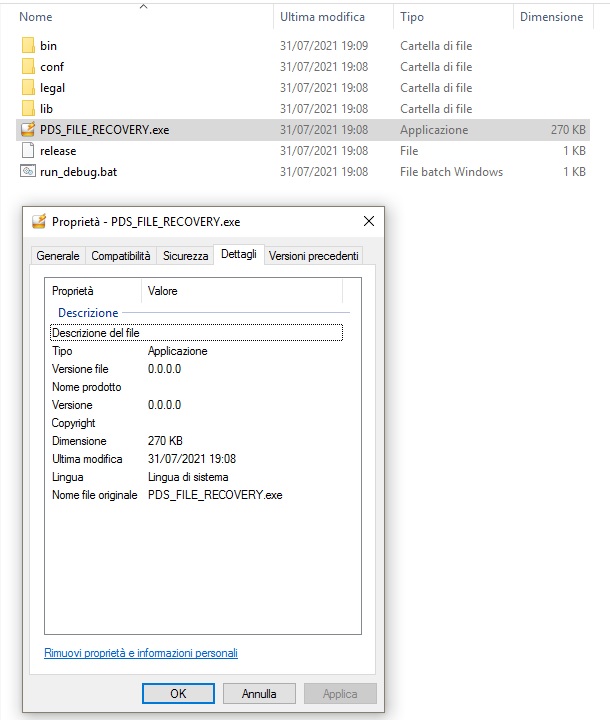
Task: Click the Proprietà dialog title bar icon
Action: click(x=39, y=221)
